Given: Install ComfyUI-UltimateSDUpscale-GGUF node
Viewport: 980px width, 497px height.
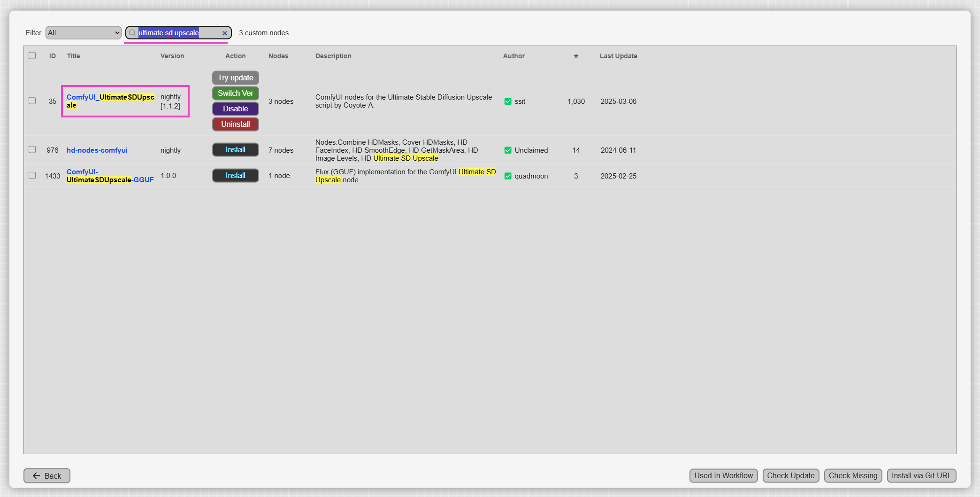Looking at the screenshot, I should [236, 176].
